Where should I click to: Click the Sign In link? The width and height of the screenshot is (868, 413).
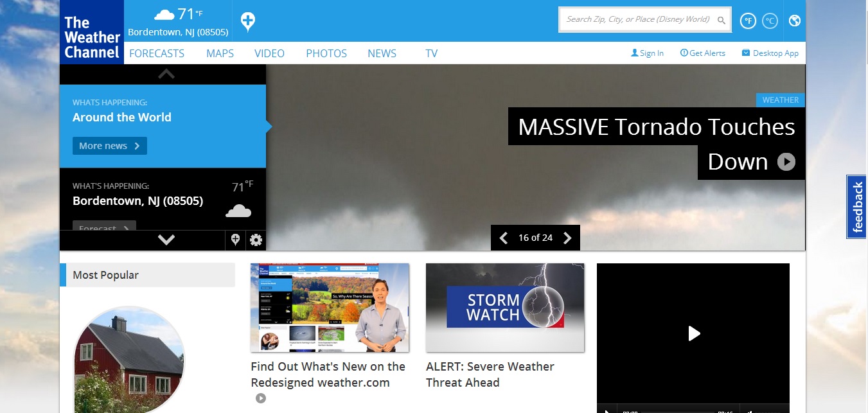[647, 53]
